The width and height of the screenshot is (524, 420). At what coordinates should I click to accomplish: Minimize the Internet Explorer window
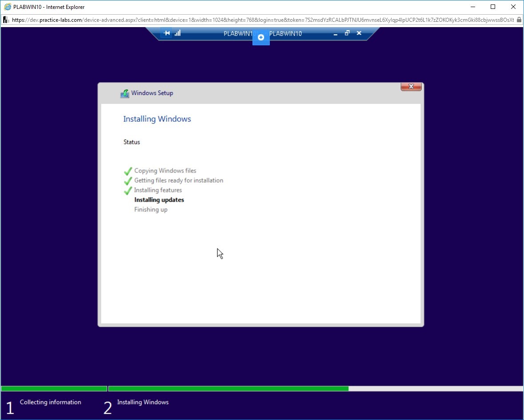point(473,7)
